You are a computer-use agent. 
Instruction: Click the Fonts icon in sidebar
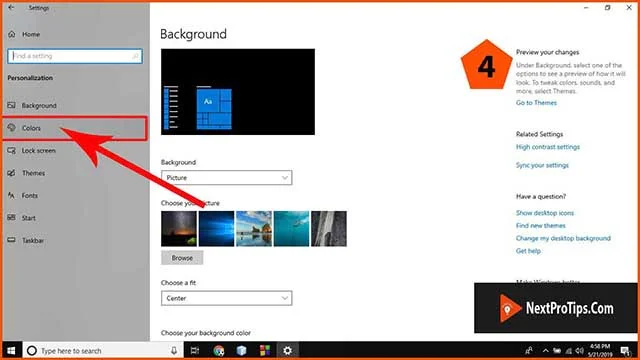coord(11,196)
